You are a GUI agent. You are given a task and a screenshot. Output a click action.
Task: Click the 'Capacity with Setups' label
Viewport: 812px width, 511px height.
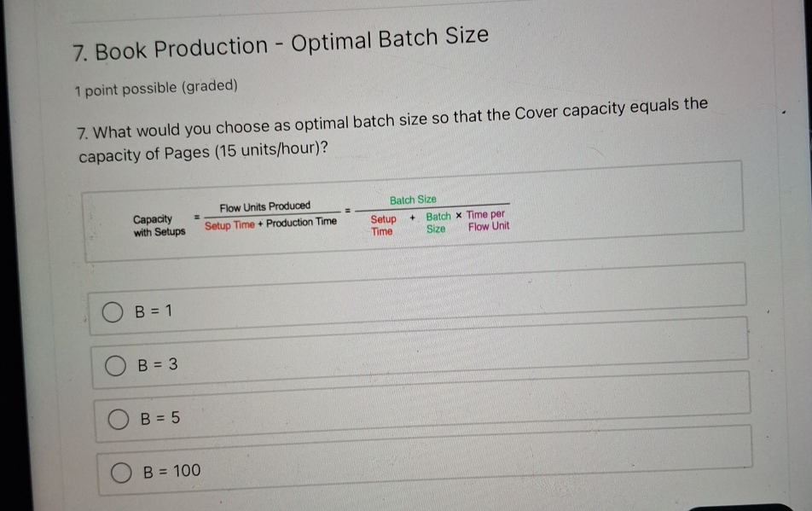pyautogui.click(x=157, y=224)
